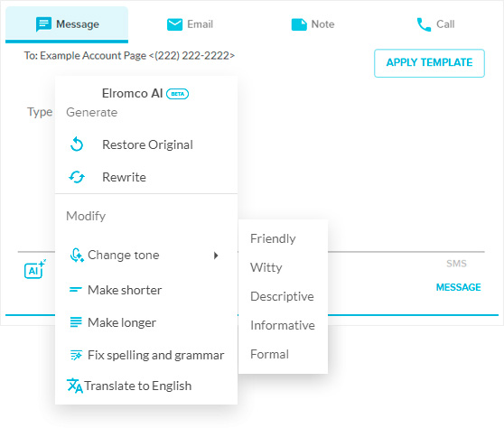Select Make shorter option

146,290
